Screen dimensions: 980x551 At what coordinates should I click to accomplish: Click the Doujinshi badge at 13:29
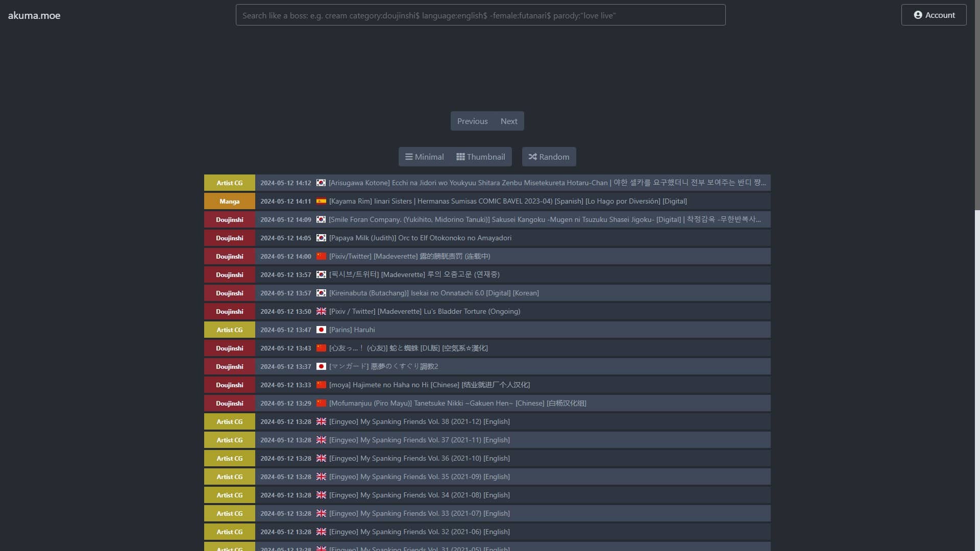click(x=230, y=403)
